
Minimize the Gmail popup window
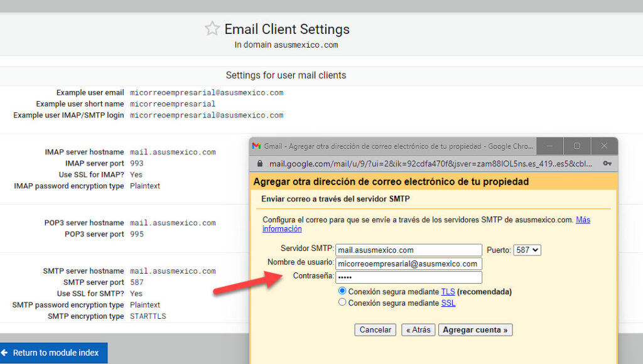(550, 146)
